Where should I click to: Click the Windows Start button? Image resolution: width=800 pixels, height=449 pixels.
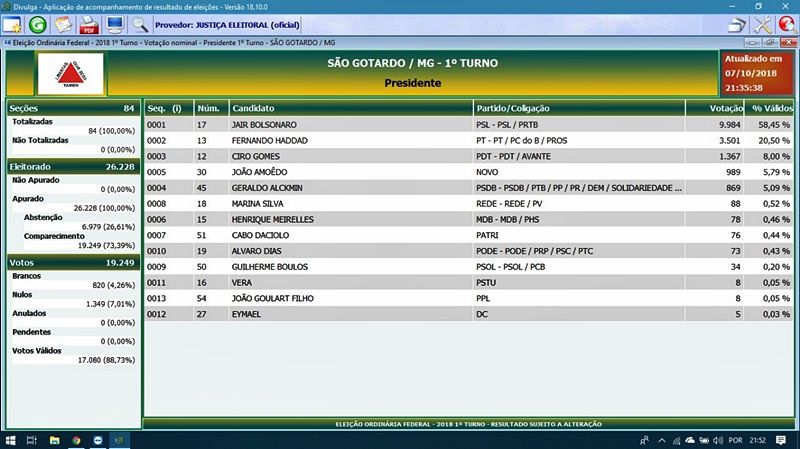click(10, 440)
